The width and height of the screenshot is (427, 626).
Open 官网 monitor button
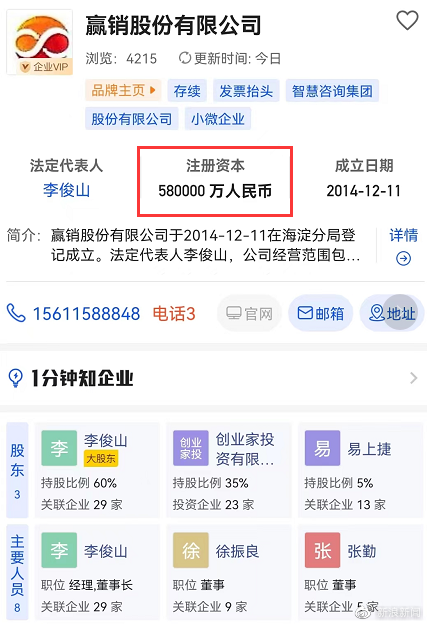coord(249,313)
